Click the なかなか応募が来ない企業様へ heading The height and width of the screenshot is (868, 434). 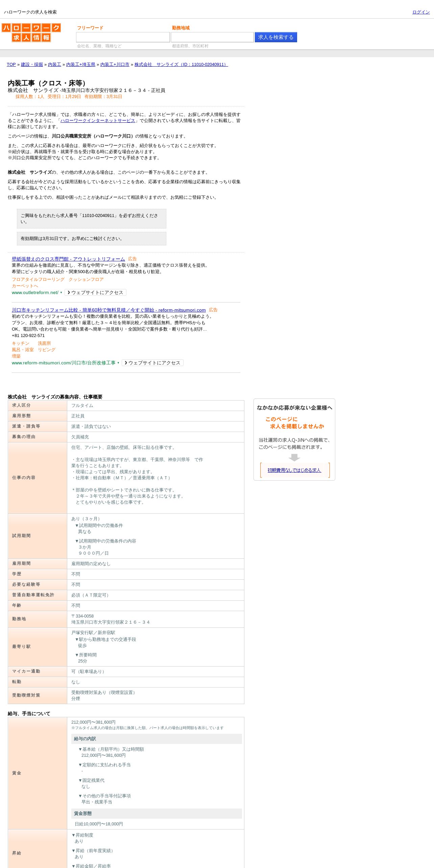pos(294,408)
